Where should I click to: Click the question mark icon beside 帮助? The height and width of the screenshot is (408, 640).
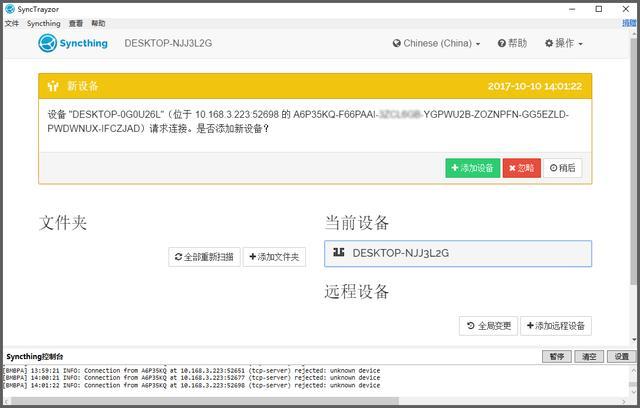pos(502,43)
